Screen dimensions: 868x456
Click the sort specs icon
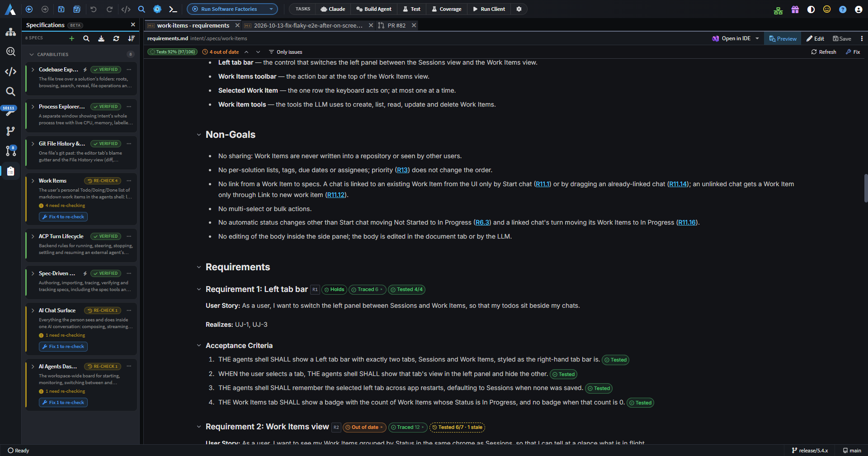pos(132,38)
